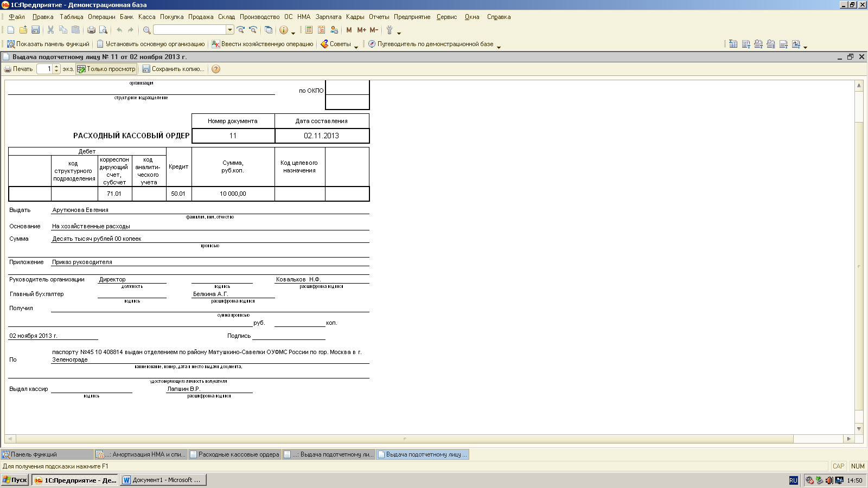Click inside the search text field
The width and height of the screenshot is (868, 488).
(x=190, y=30)
